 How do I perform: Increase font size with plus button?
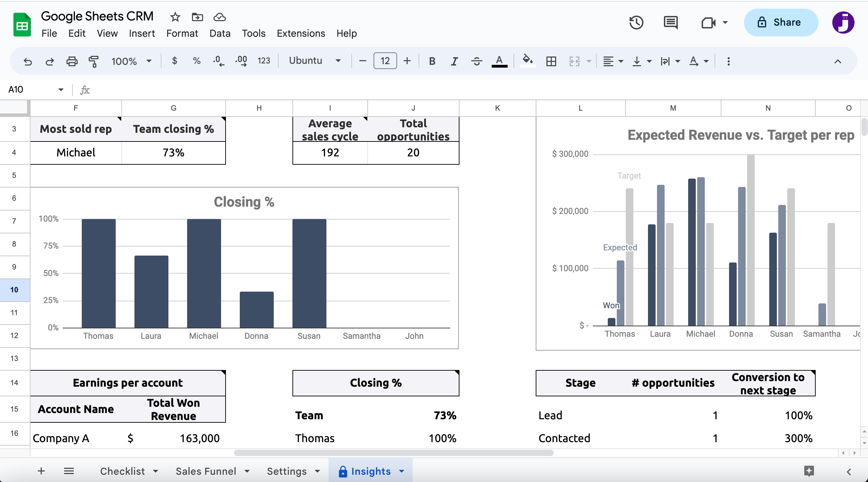point(407,61)
